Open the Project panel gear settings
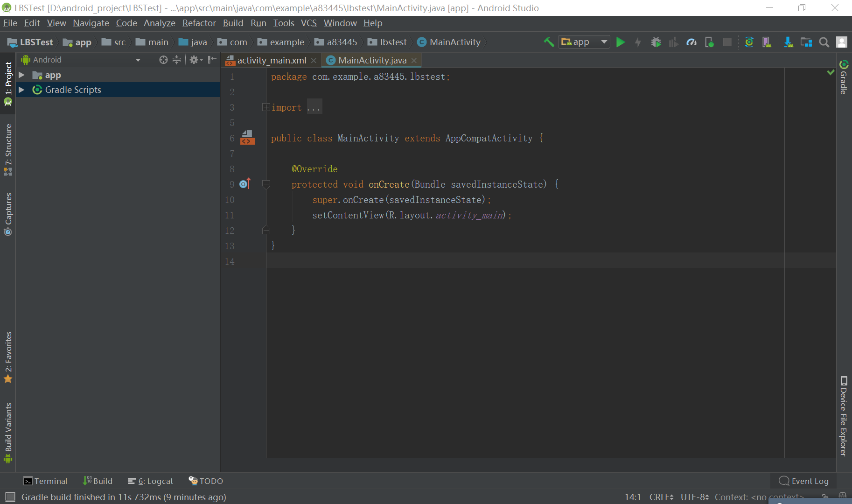Viewport: 852px width, 504px height. point(196,60)
